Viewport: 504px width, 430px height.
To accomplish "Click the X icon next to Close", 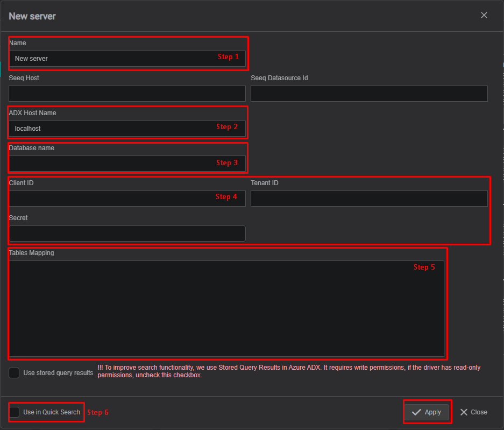I will [x=463, y=412].
